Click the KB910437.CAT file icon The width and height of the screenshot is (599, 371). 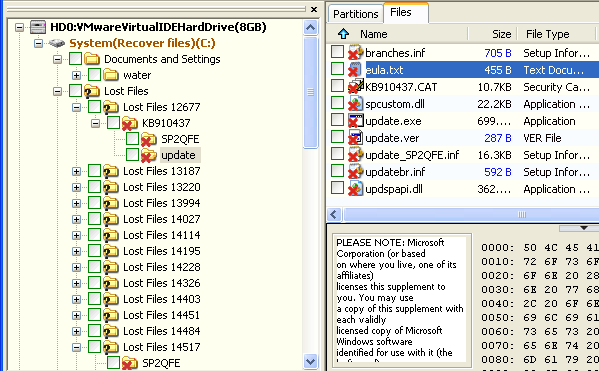[355, 87]
